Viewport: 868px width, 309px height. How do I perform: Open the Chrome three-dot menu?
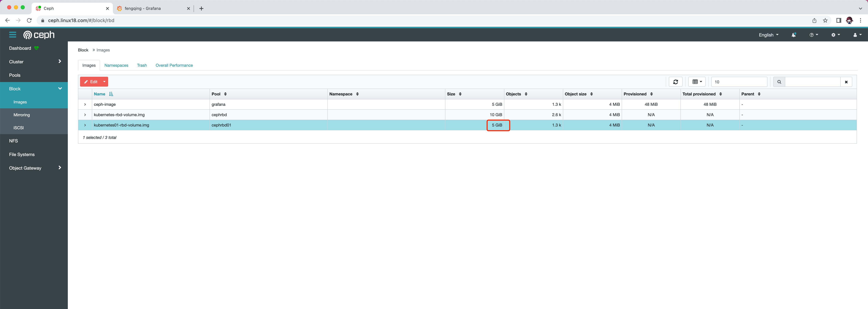pos(860,21)
